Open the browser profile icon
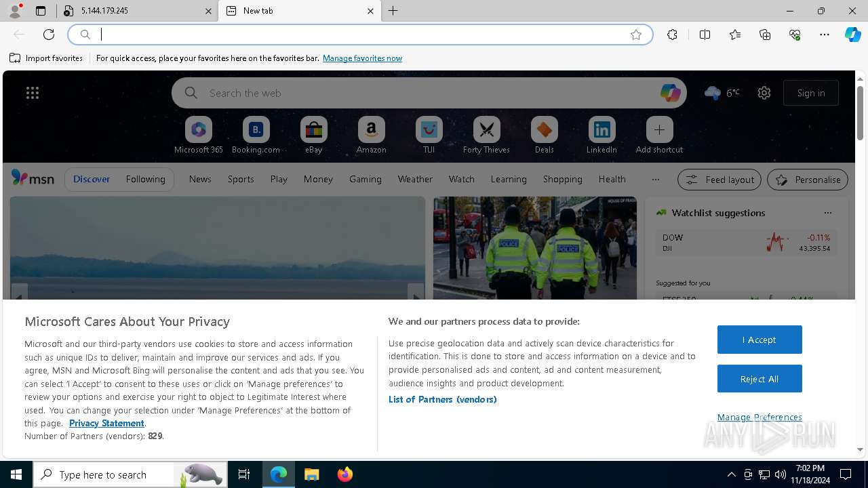This screenshot has height=488, width=868. 14,11
